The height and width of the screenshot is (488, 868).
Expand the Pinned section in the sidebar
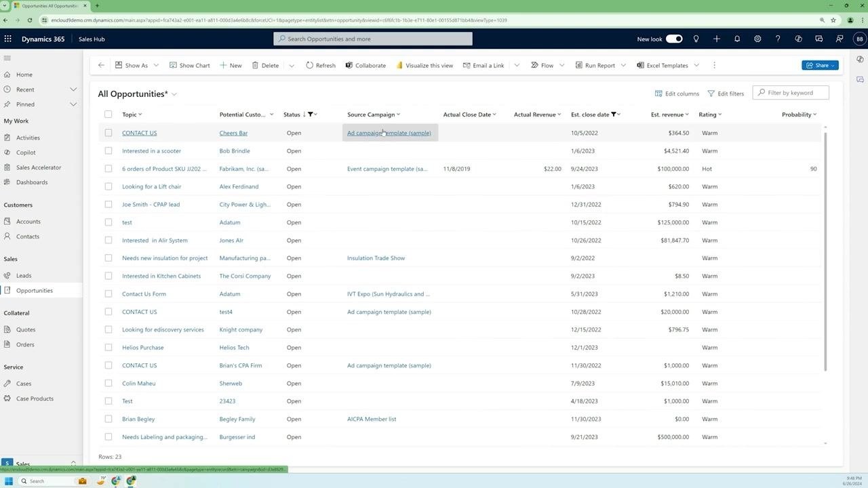coord(73,104)
